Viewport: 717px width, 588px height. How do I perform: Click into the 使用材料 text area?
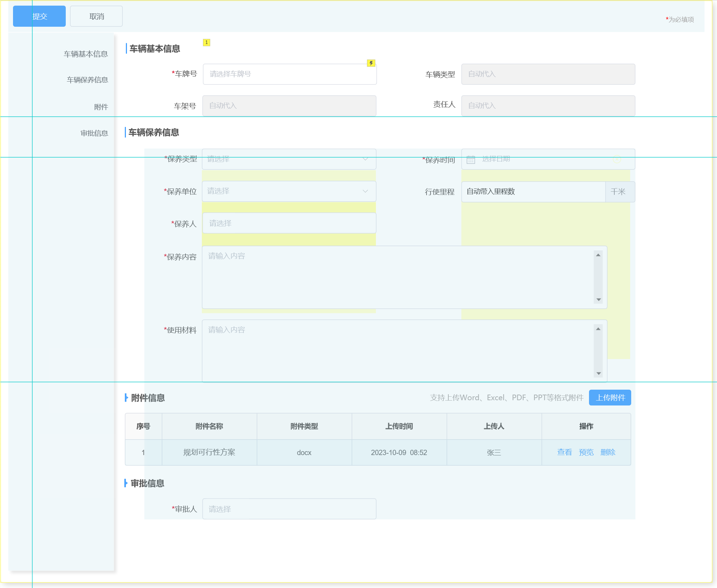pyautogui.click(x=404, y=350)
